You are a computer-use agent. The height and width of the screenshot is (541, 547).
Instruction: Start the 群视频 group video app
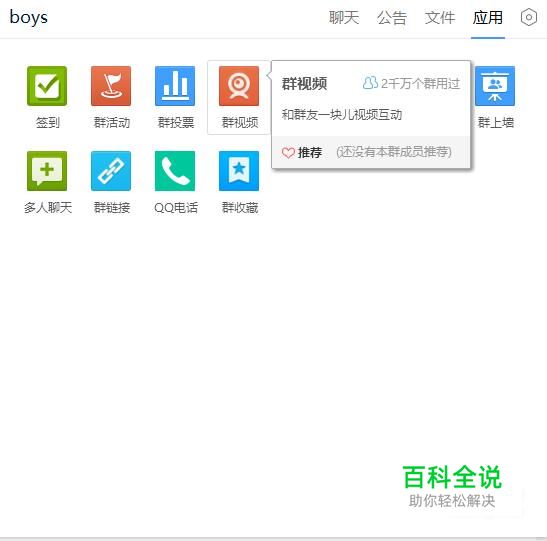[x=239, y=86]
